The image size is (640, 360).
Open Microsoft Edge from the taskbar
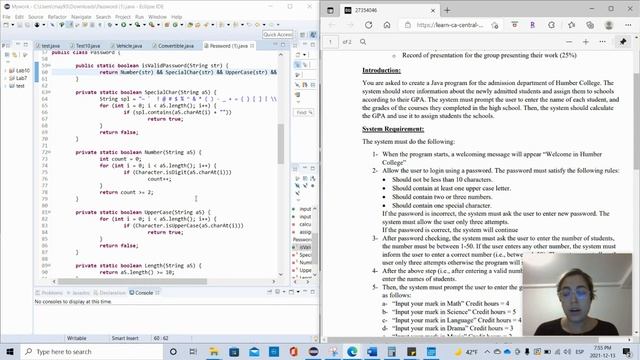352,351
